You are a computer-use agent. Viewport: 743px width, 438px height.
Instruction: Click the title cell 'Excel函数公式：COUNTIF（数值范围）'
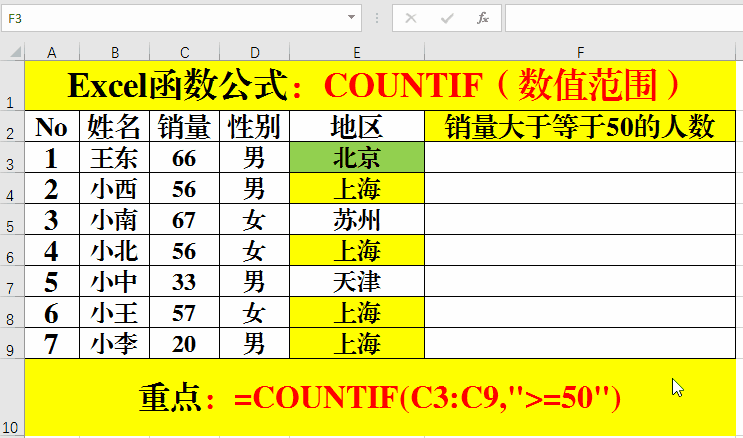point(380,86)
